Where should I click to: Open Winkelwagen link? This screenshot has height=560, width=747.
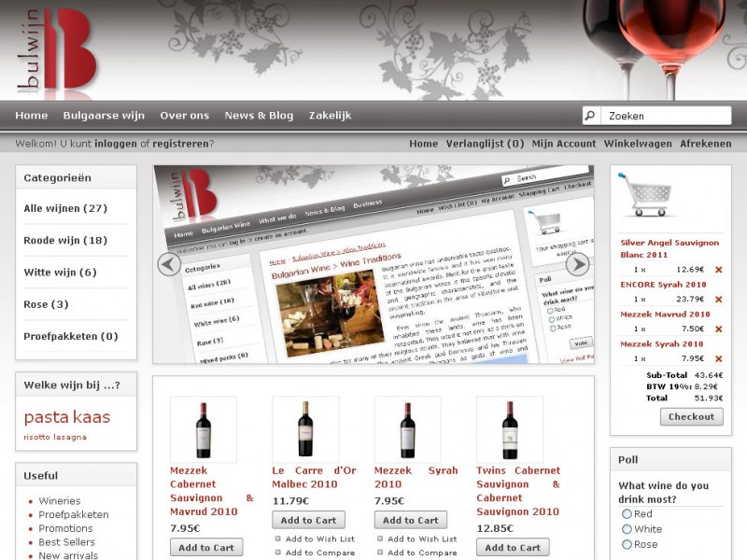638,144
